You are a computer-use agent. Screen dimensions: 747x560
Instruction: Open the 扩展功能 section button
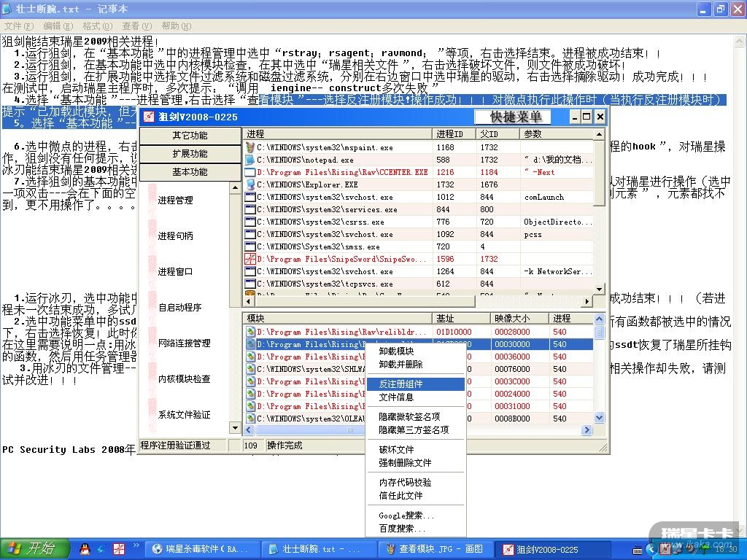pyautogui.click(x=190, y=154)
